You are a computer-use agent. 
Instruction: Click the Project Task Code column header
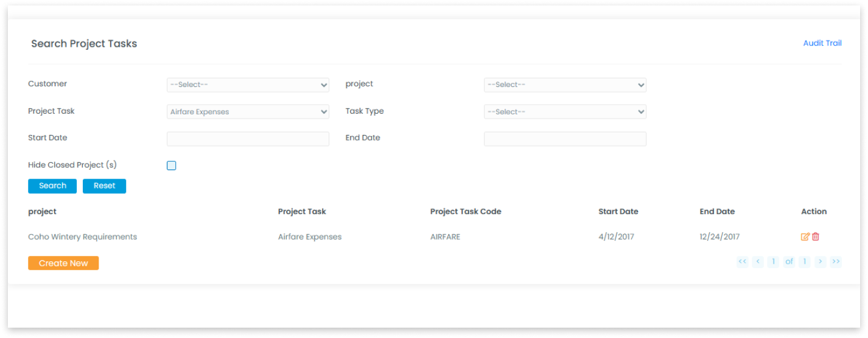[x=466, y=212]
